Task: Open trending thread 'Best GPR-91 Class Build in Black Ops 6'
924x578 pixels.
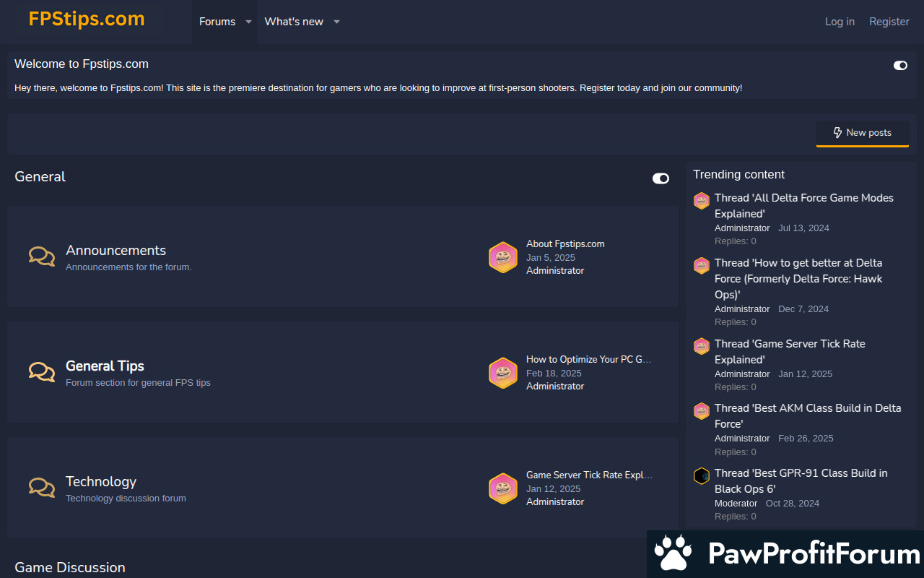Action: point(801,481)
